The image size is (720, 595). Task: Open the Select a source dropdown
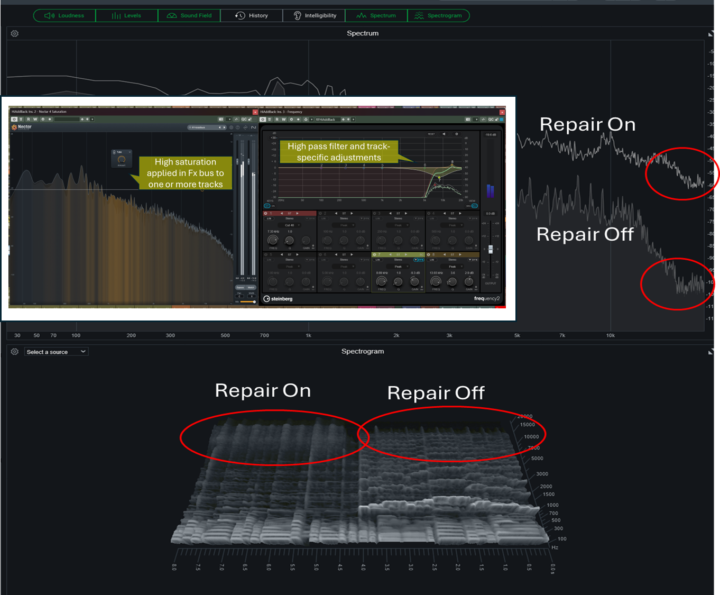tap(56, 352)
